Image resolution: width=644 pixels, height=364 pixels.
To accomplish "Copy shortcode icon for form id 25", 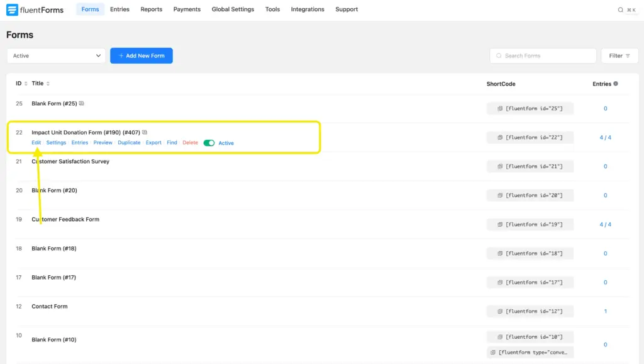I will (501, 108).
